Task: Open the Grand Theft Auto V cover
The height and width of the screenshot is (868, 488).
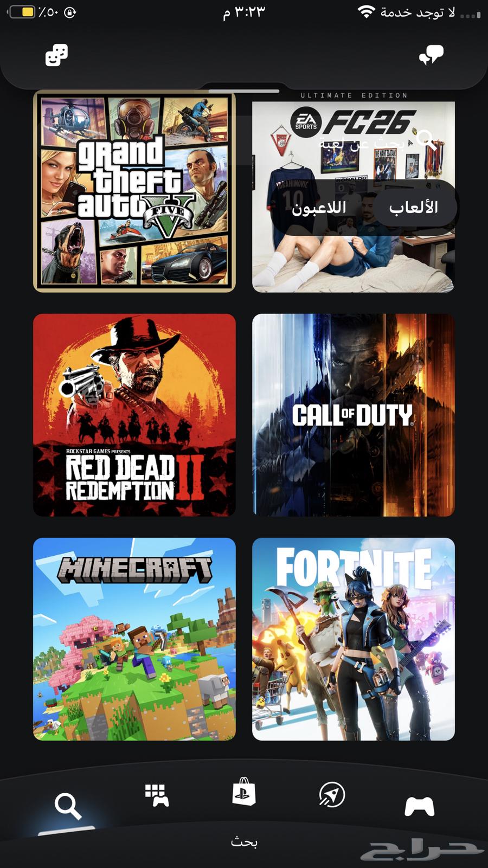Action: click(x=134, y=191)
